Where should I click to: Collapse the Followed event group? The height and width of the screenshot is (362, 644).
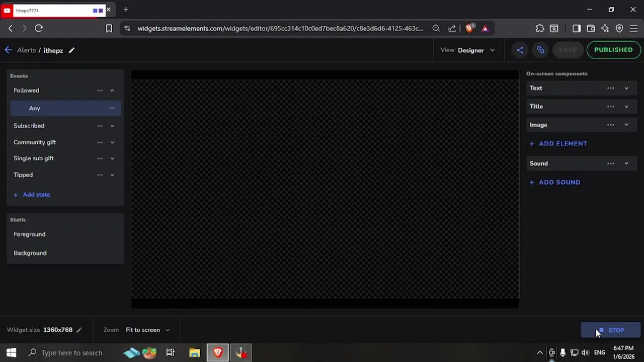(x=112, y=90)
